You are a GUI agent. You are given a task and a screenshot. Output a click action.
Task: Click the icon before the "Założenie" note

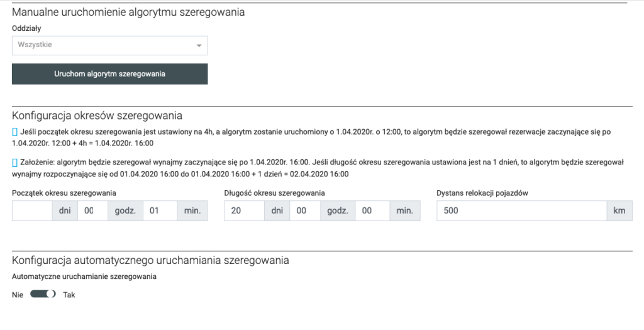pyautogui.click(x=15, y=162)
